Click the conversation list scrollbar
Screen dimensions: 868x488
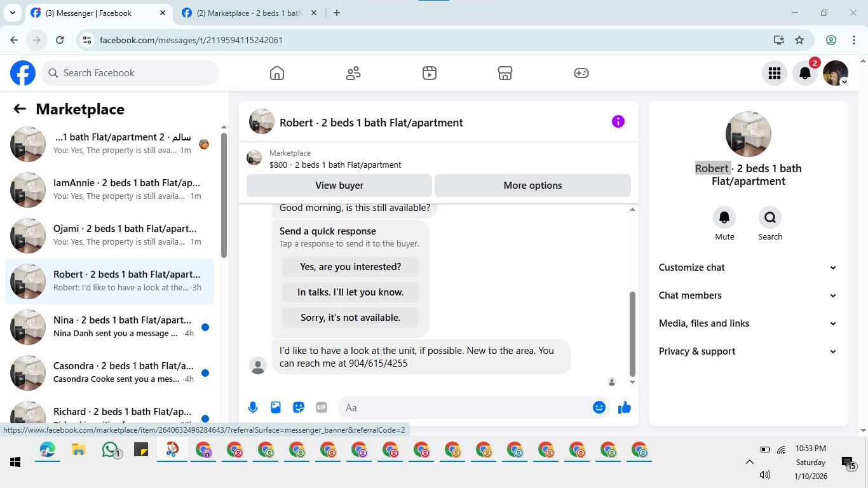tap(224, 194)
